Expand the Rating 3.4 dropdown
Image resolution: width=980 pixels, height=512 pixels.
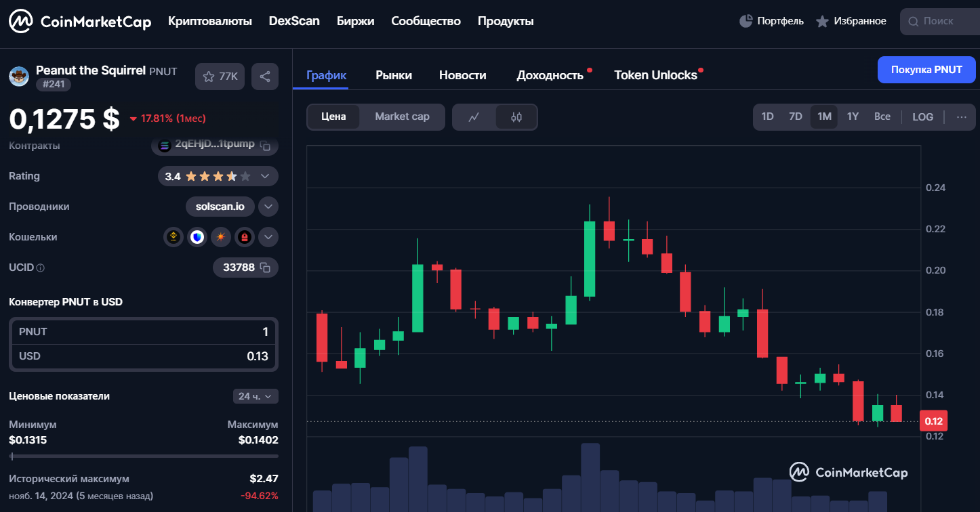265,176
